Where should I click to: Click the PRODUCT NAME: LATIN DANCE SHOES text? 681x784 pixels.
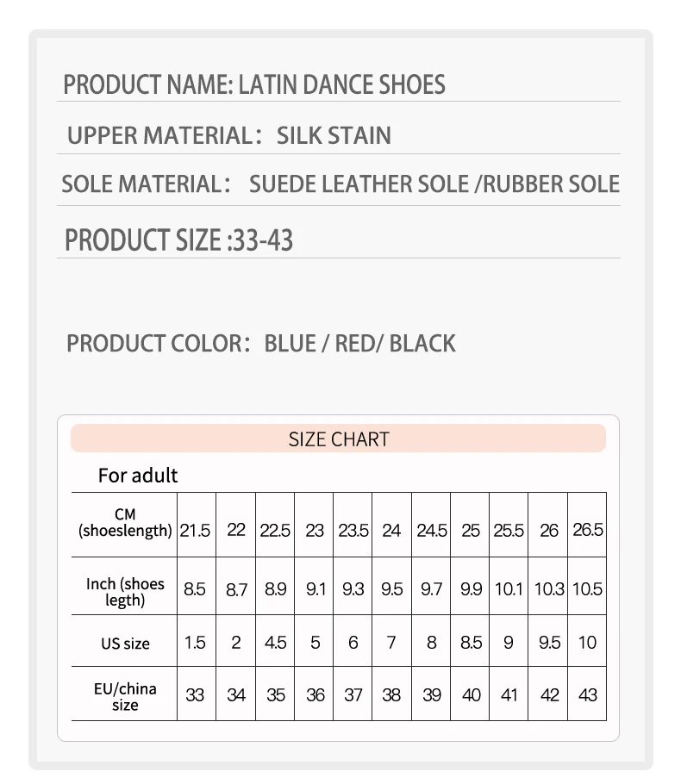pos(254,84)
